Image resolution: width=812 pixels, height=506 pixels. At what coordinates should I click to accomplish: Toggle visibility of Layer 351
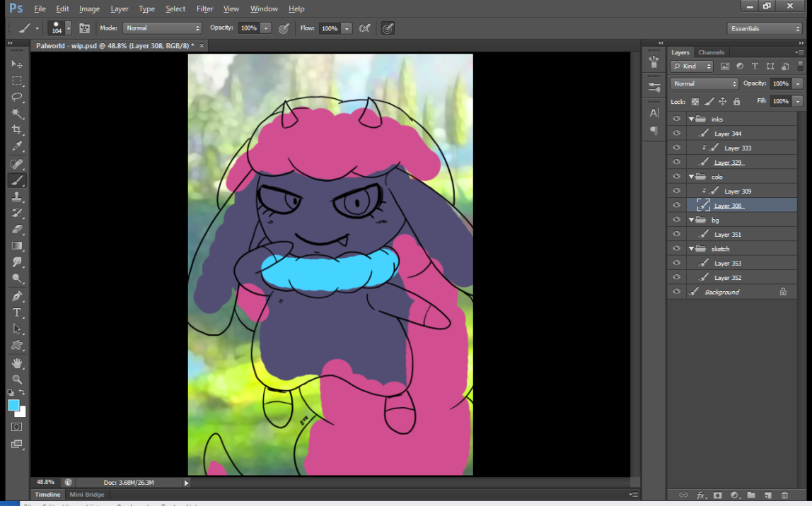[677, 234]
